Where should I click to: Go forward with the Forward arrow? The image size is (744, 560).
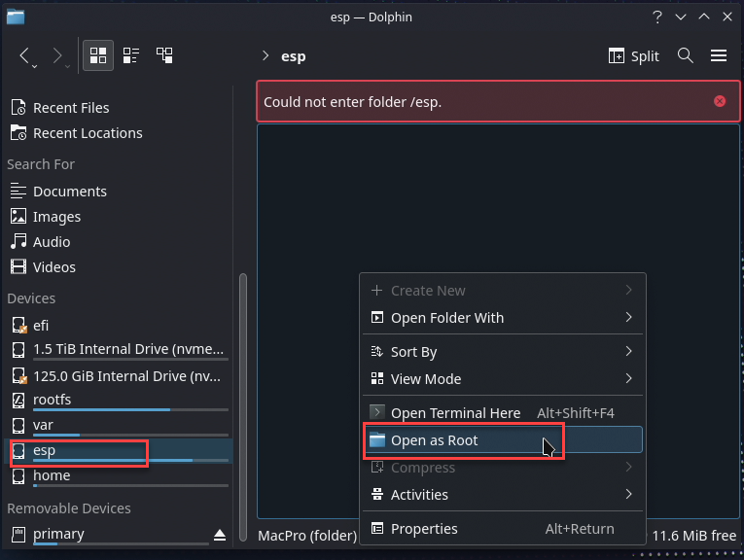coord(57,55)
